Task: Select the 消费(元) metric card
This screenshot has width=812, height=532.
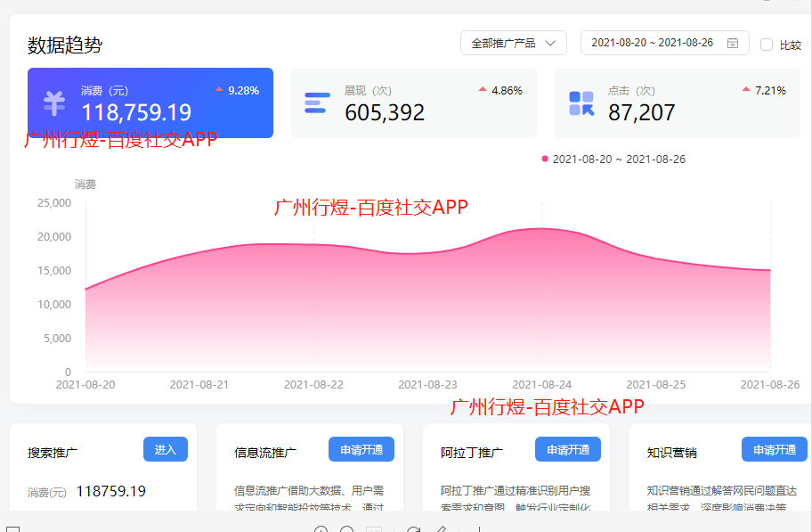Action: coord(150,102)
